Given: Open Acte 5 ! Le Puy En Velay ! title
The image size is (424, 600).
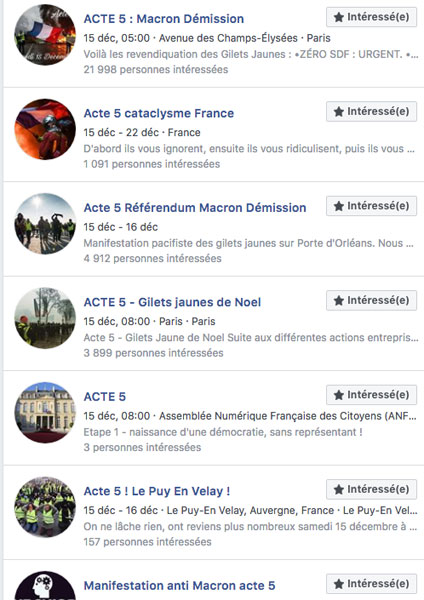Looking at the screenshot, I should (157, 491).
